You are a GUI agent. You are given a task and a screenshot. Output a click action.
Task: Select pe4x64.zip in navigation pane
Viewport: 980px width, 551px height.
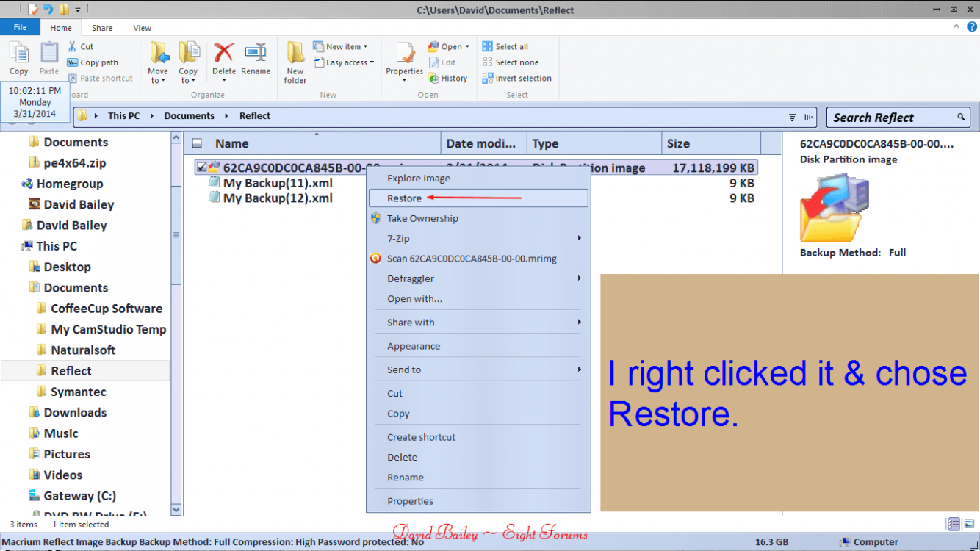click(x=68, y=163)
